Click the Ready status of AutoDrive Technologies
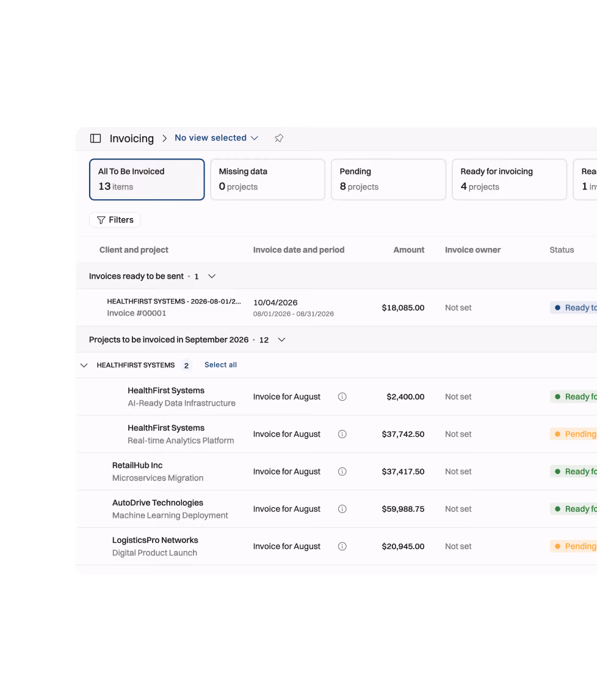This screenshot has width=597, height=700. (574, 509)
